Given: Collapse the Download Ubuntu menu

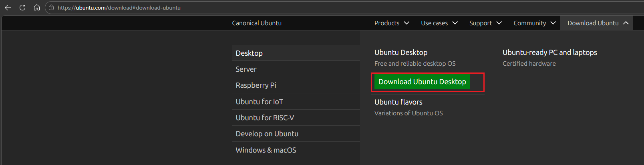Looking at the screenshot, I should point(598,23).
